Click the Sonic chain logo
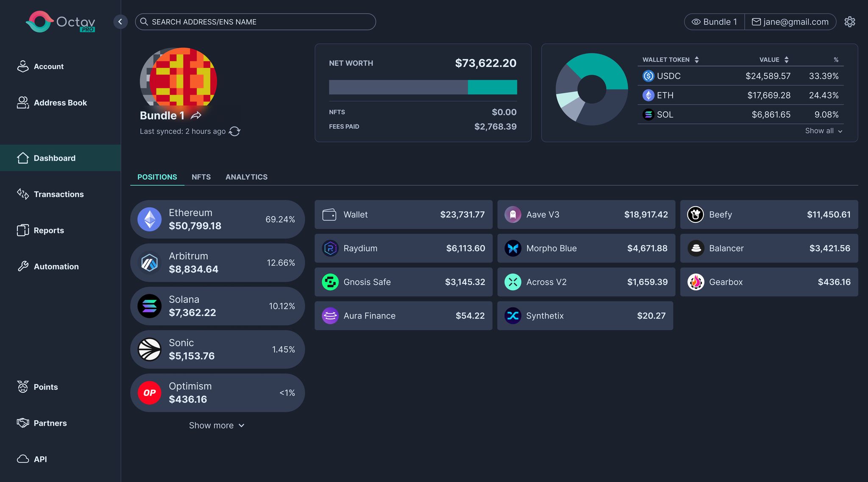Screen dimensions: 868x482 150,349
